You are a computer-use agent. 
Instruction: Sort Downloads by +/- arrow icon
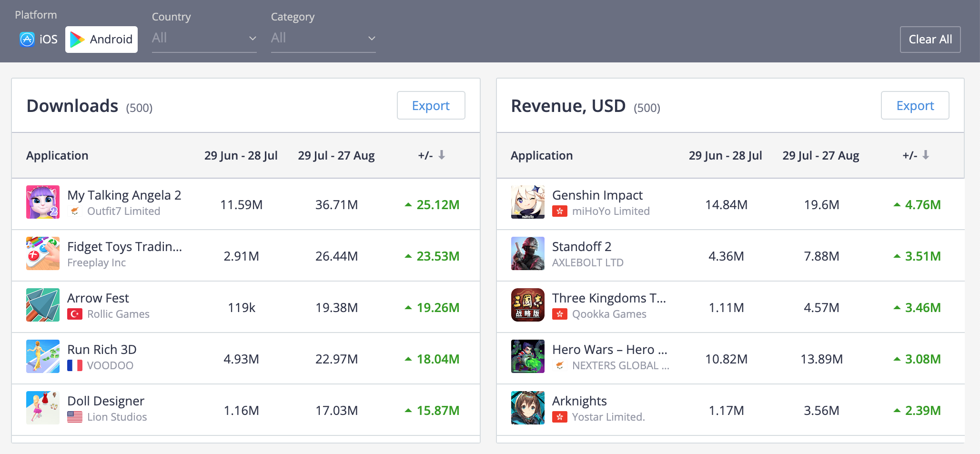click(442, 155)
